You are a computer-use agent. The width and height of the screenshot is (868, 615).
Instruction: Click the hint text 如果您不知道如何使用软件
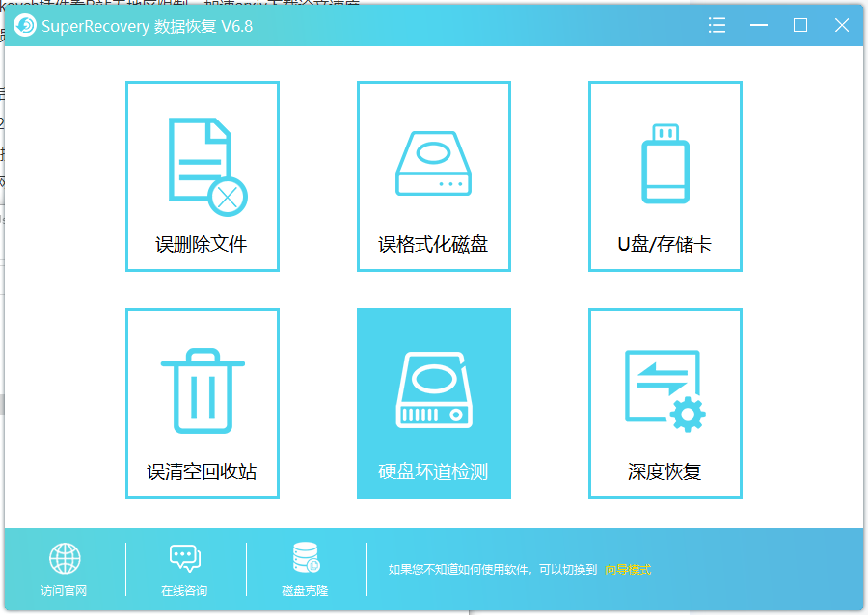click(x=458, y=570)
